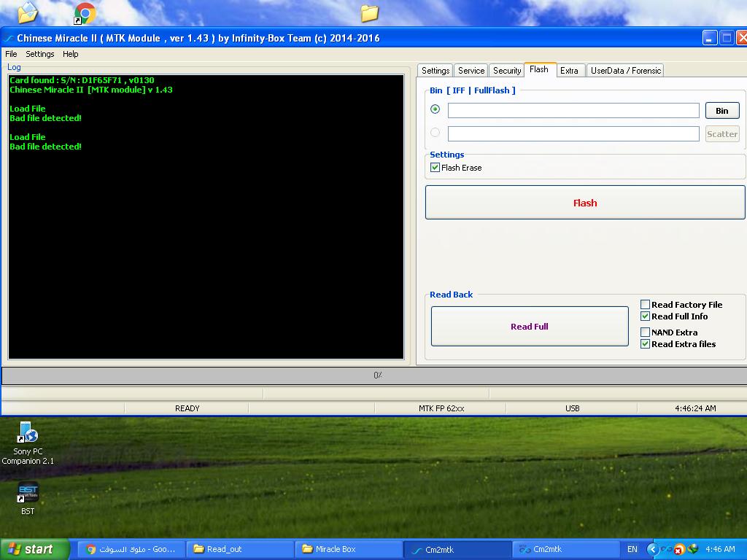Screen dimensions: 747x560
Task: Click the Read Full button
Action: point(530,326)
